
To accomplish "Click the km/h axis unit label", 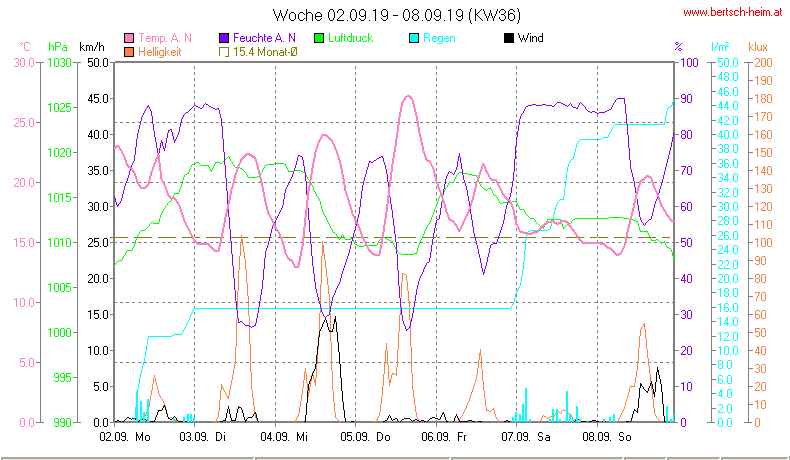I will [92, 47].
